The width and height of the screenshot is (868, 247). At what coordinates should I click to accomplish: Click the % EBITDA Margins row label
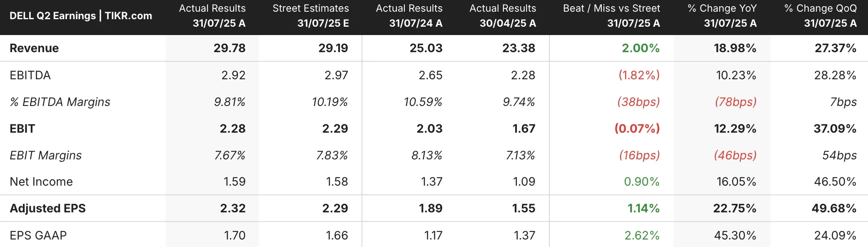(x=60, y=102)
